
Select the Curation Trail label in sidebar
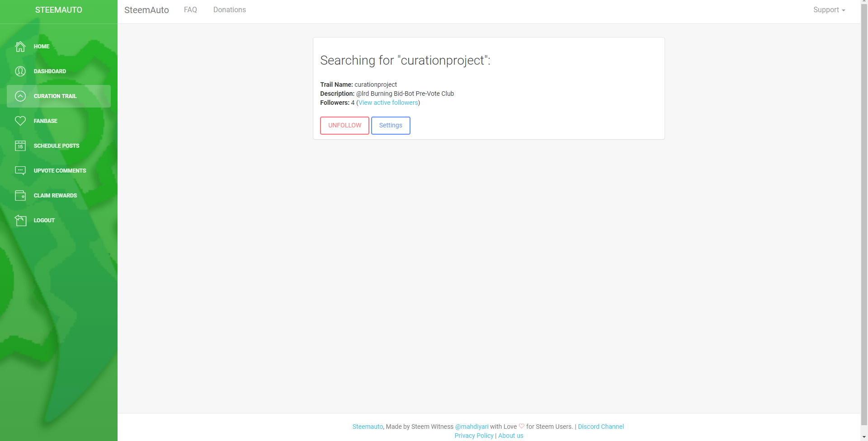point(55,96)
